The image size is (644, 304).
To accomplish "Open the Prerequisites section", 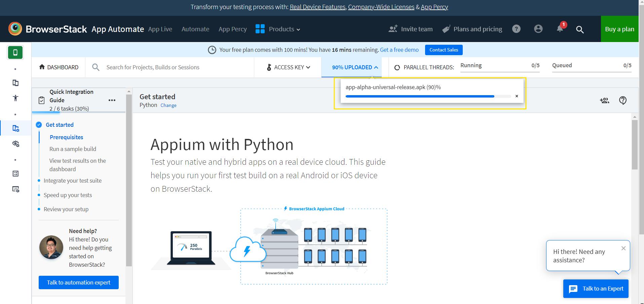I will click(66, 137).
